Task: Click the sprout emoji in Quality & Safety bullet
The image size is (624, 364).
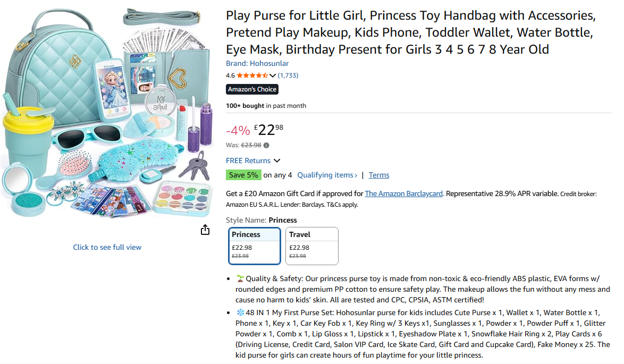Action: click(x=240, y=279)
